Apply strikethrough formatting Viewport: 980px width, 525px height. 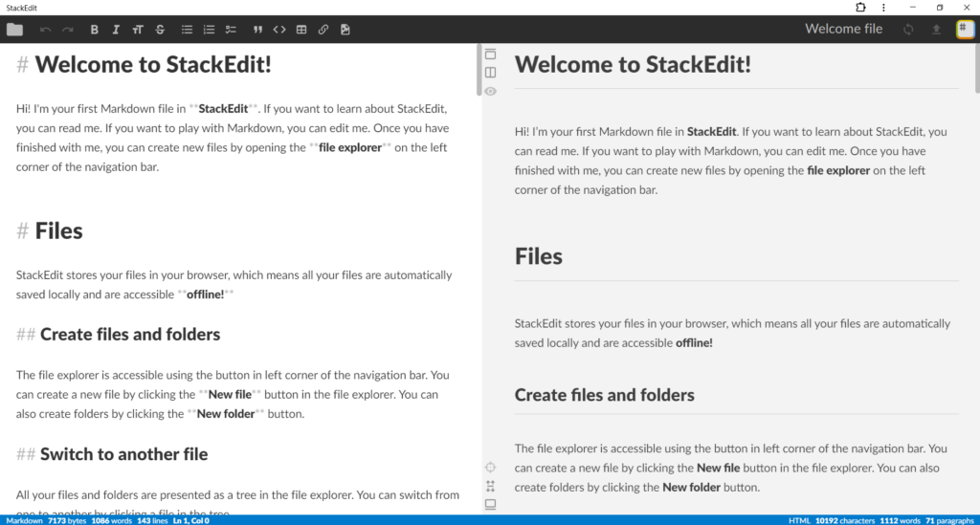pyautogui.click(x=160, y=30)
